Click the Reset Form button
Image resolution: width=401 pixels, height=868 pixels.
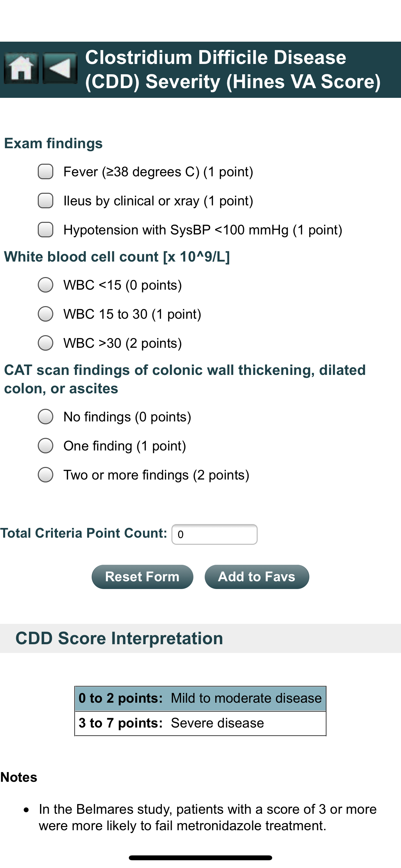(x=142, y=576)
